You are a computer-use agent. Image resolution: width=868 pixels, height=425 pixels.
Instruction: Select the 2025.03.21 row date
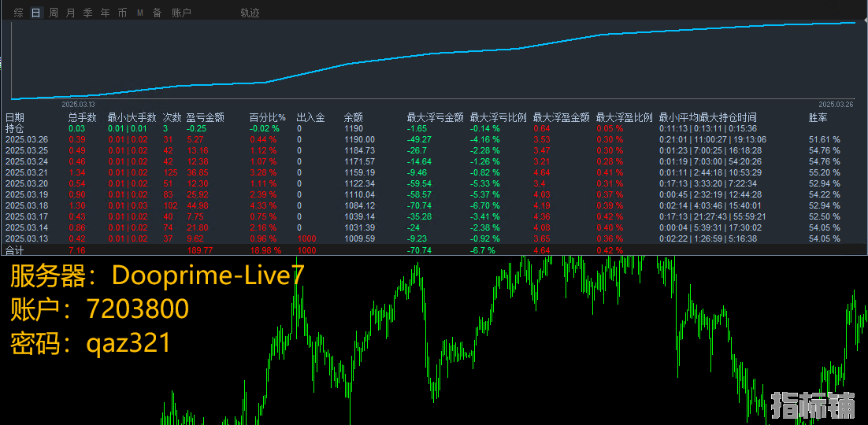click(27, 173)
